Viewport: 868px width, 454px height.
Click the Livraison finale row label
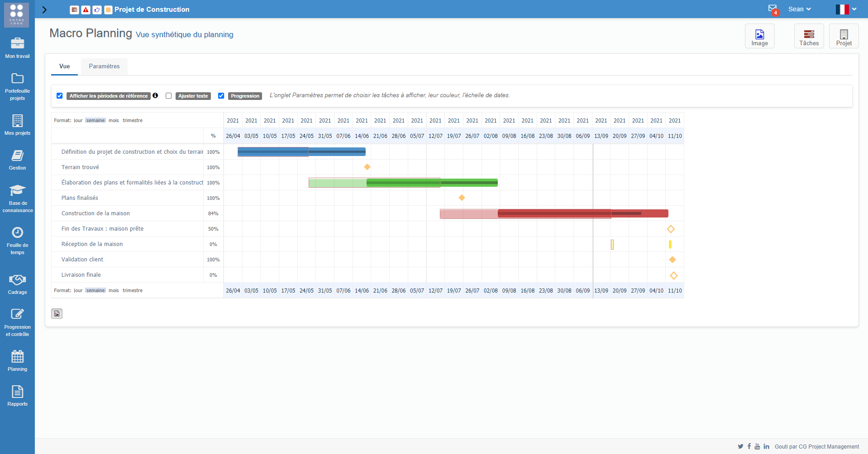point(81,275)
